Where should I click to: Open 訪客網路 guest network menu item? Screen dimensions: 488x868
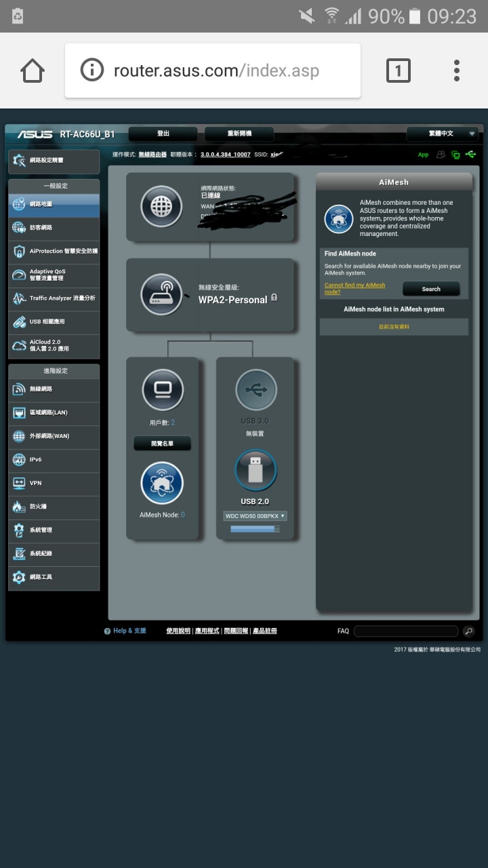pyautogui.click(x=54, y=227)
